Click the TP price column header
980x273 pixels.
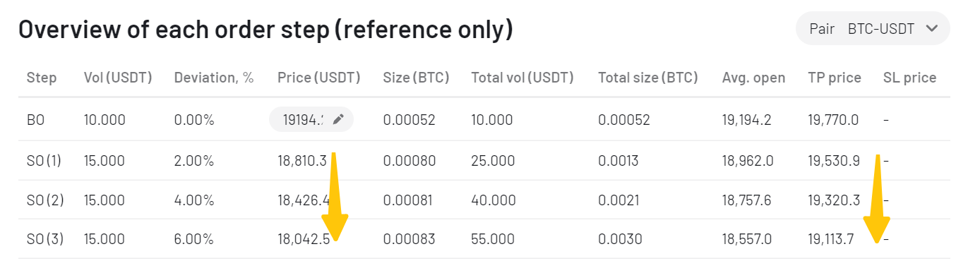click(835, 78)
